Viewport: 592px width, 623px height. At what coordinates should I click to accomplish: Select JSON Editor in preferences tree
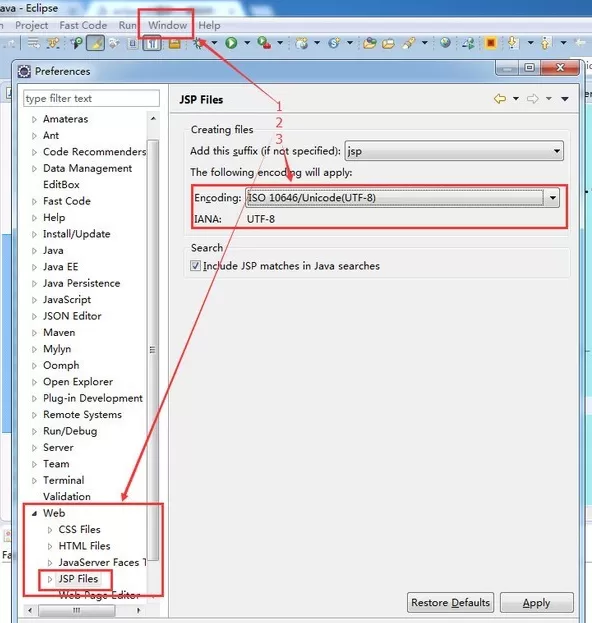(72, 316)
